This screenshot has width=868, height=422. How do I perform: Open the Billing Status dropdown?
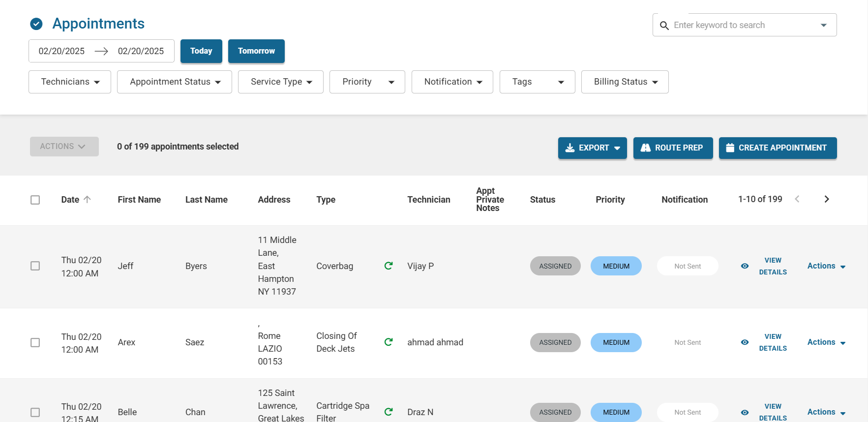tap(625, 82)
